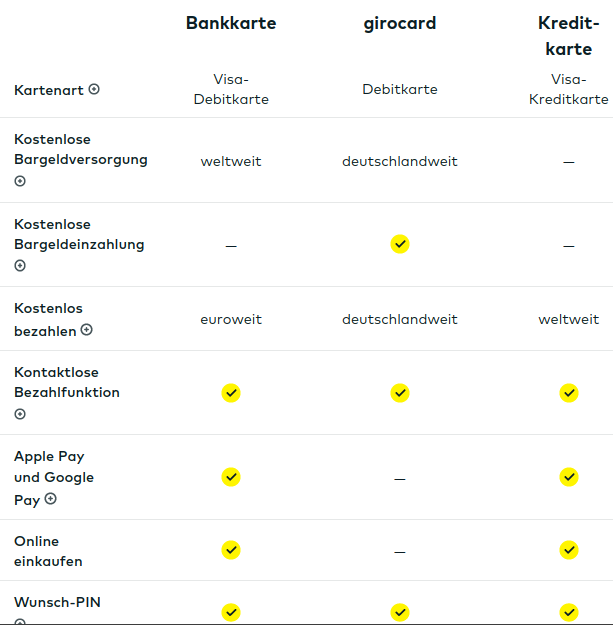Open Kontaktlose Bezahlfunktion info icon

pos(20,414)
